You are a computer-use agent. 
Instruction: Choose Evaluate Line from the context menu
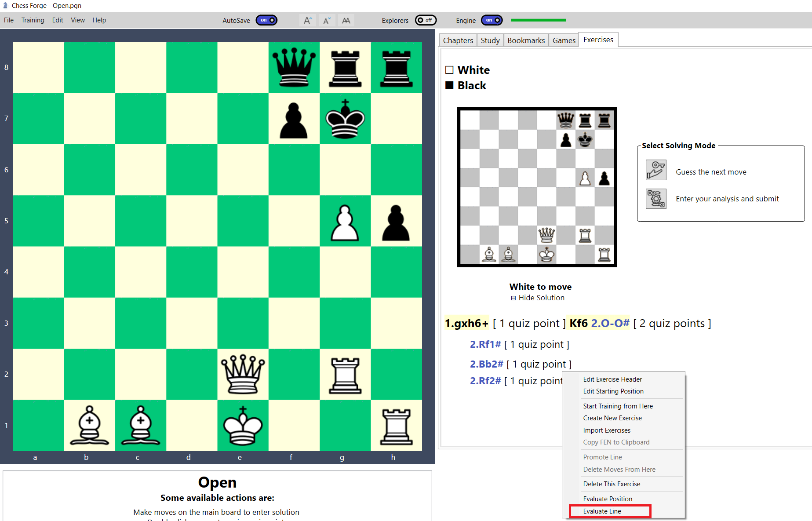point(602,511)
